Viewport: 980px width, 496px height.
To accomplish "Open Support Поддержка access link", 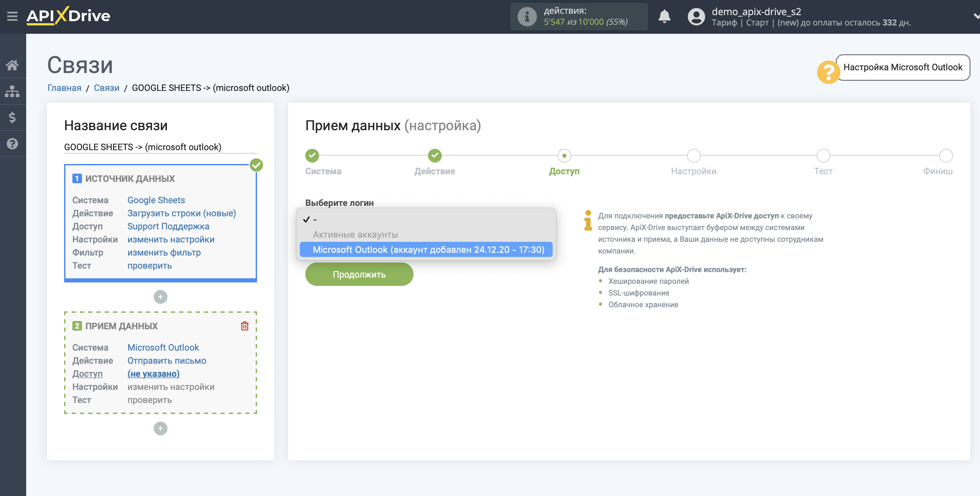I will (x=168, y=226).
